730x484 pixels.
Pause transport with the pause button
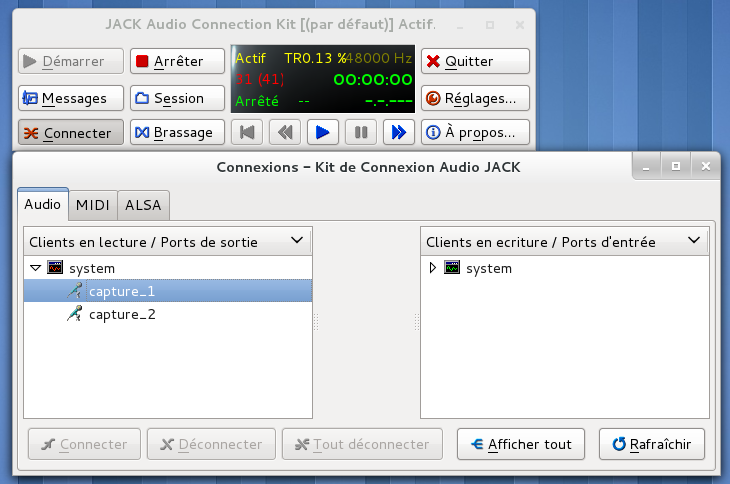360,132
